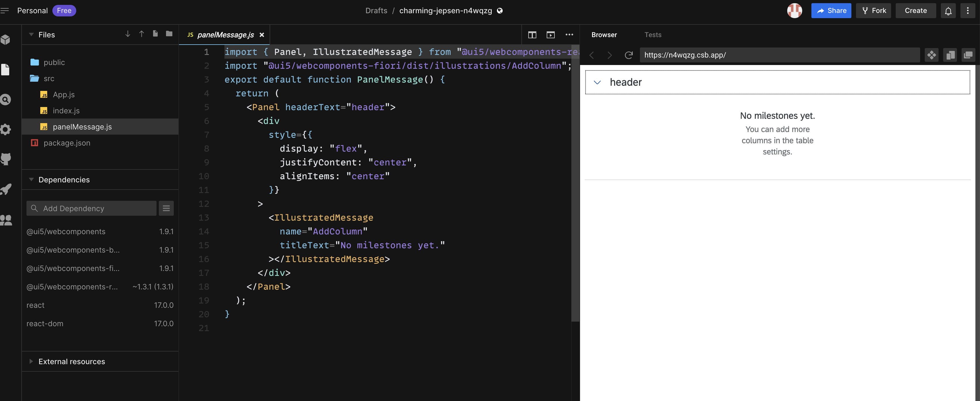980x401 pixels.
Task: Create a new folder in the Files panel
Action: click(x=169, y=34)
